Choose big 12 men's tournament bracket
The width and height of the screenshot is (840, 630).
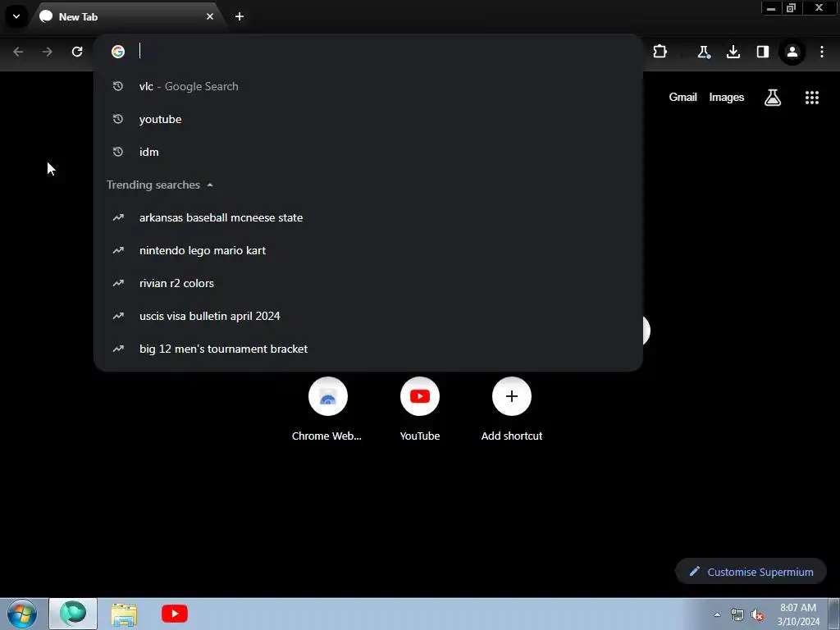coord(368,349)
